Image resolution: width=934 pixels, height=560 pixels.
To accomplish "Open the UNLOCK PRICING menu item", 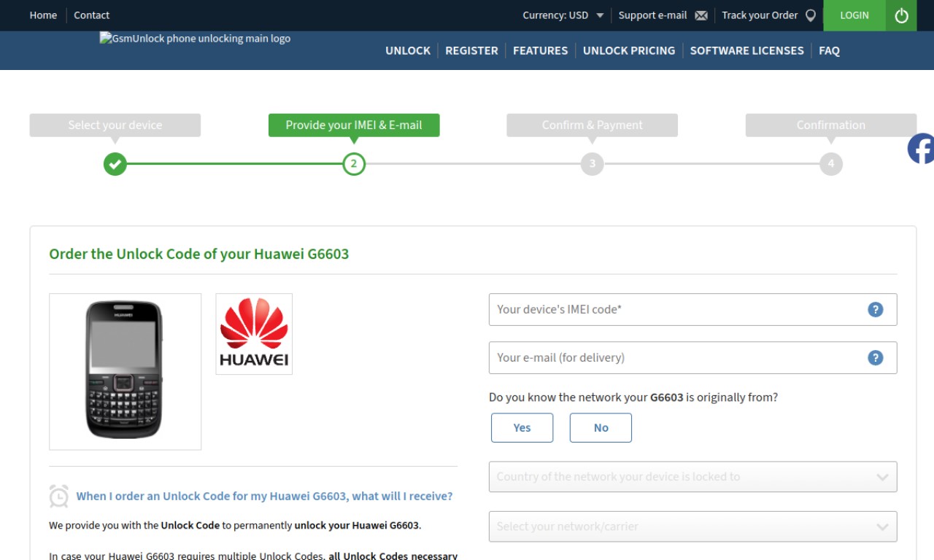I will coord(629,50).
